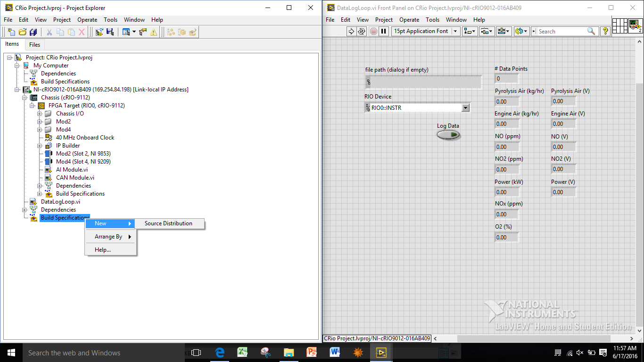
Task: Open RIO Device combo box dropdown arrow
Action: coord(466,108)
